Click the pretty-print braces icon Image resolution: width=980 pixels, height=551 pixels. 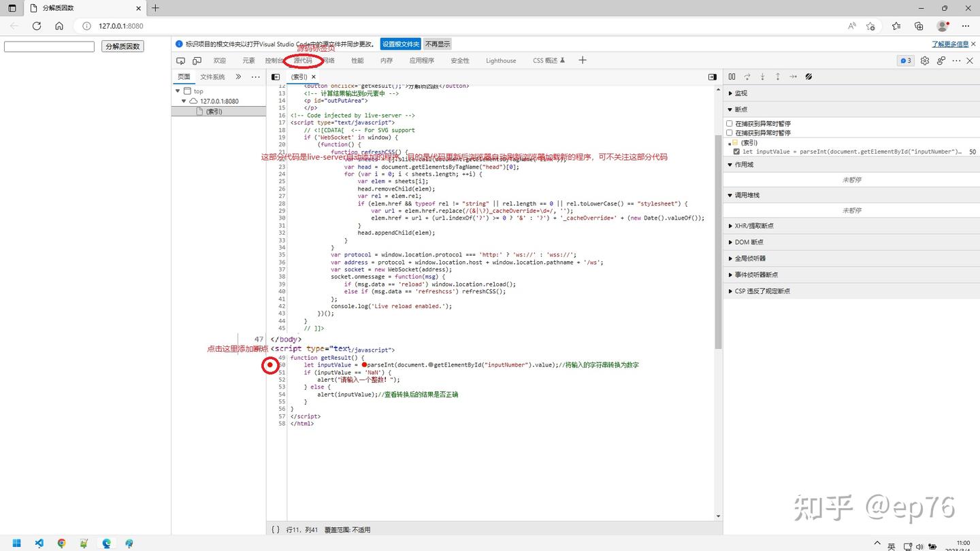coord(275,529)
